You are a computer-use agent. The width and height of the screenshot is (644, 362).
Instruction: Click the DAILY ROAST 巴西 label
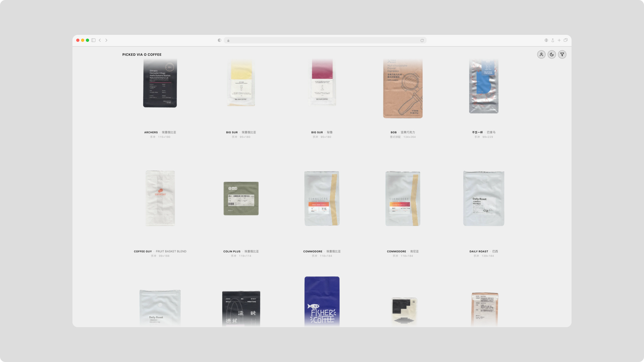484,252
